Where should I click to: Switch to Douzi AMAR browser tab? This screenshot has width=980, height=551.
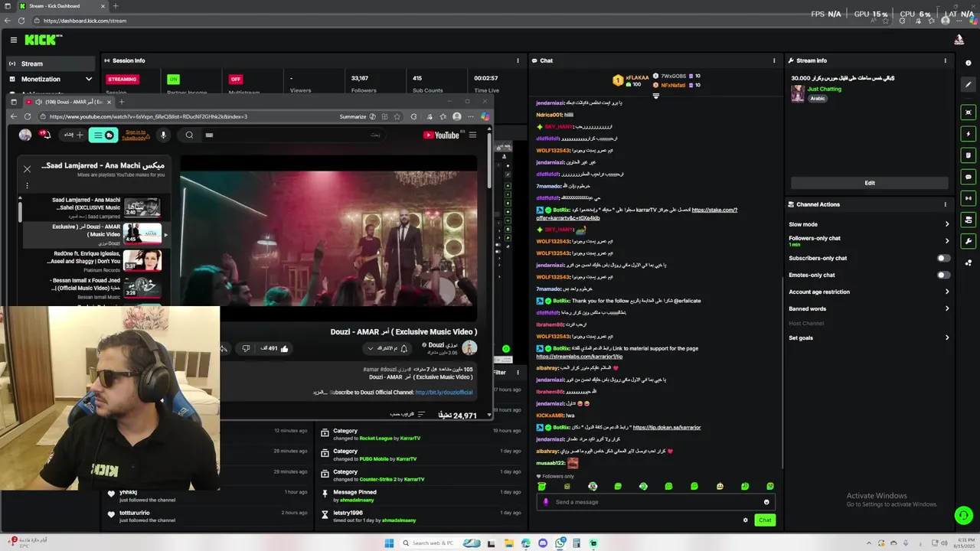(x=69, y=102)
